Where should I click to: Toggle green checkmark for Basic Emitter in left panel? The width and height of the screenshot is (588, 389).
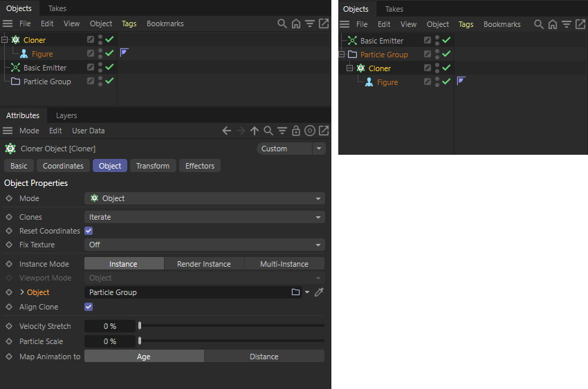(x=109, y=68)
